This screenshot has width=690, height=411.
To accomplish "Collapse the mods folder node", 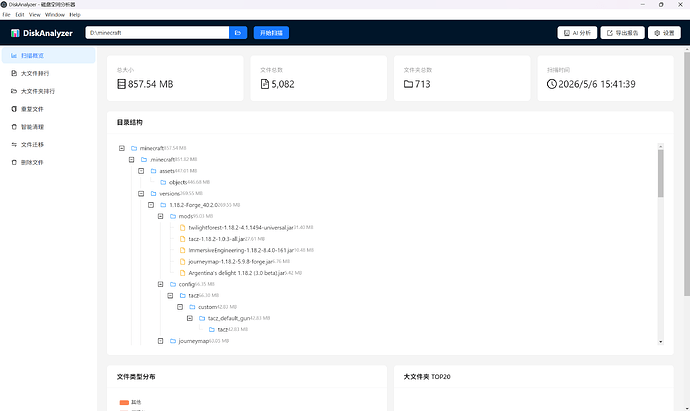I will [x=161, y=216].
